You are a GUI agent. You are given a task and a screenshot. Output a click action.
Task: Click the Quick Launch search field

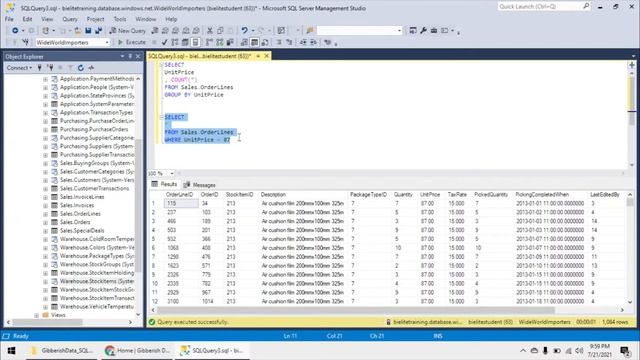544,6
